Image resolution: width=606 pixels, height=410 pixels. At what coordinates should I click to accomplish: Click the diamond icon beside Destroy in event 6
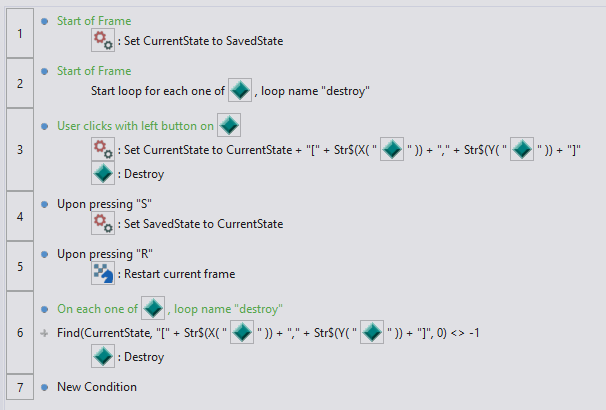tap(103, 355)
